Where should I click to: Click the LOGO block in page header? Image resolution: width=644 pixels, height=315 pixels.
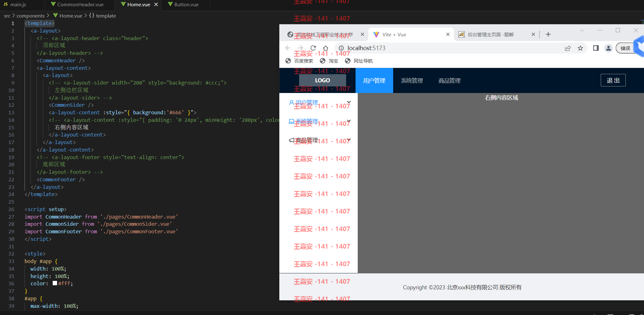tap(322, 80)
